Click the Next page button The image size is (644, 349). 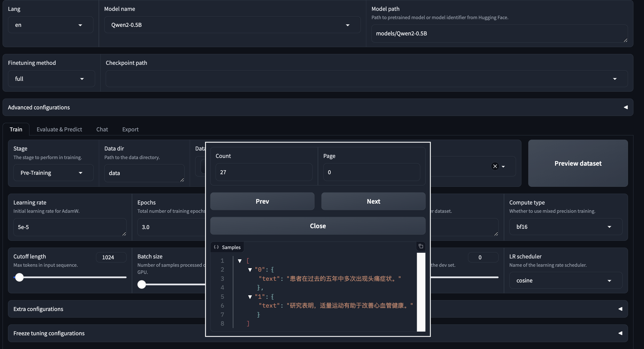pyautogui.click(x=373, y=201)
